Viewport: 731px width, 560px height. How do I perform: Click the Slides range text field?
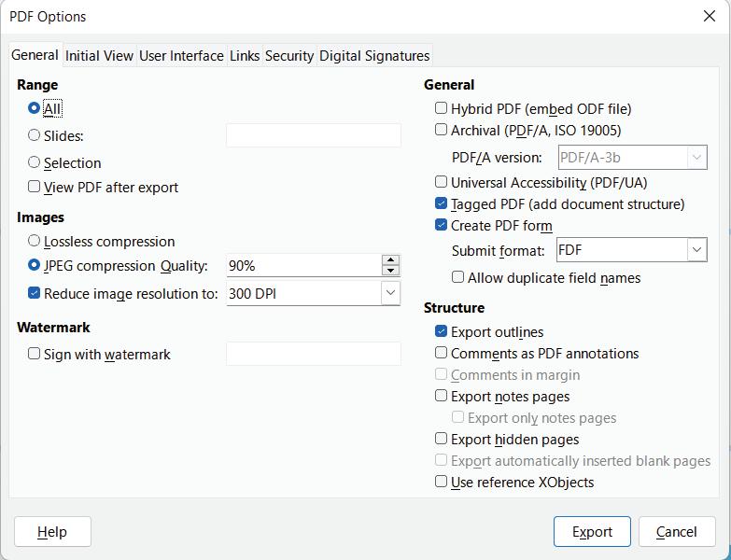point(313,135)
